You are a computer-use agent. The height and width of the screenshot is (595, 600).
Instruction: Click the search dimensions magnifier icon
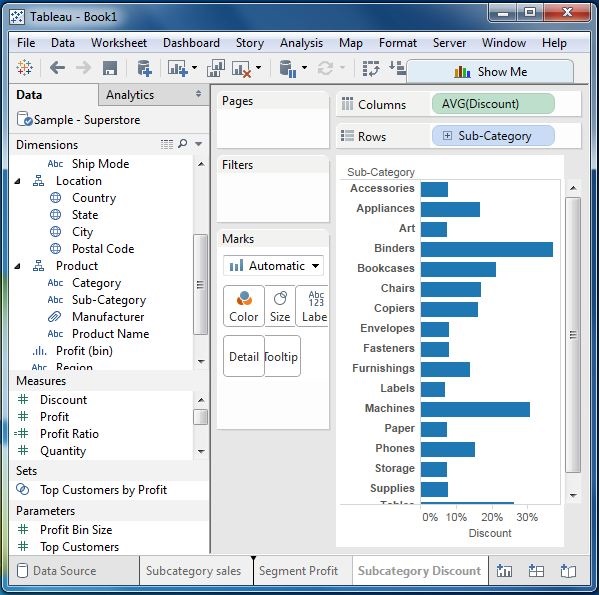point(182,145)
